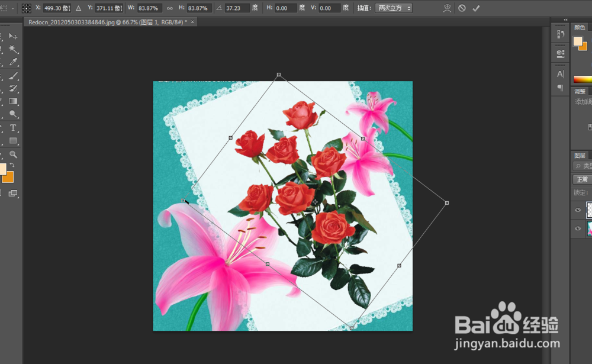This screenshot has height=364, width=592.
Task: Select the top layer thumbnail
Action: tap(589, 210)
